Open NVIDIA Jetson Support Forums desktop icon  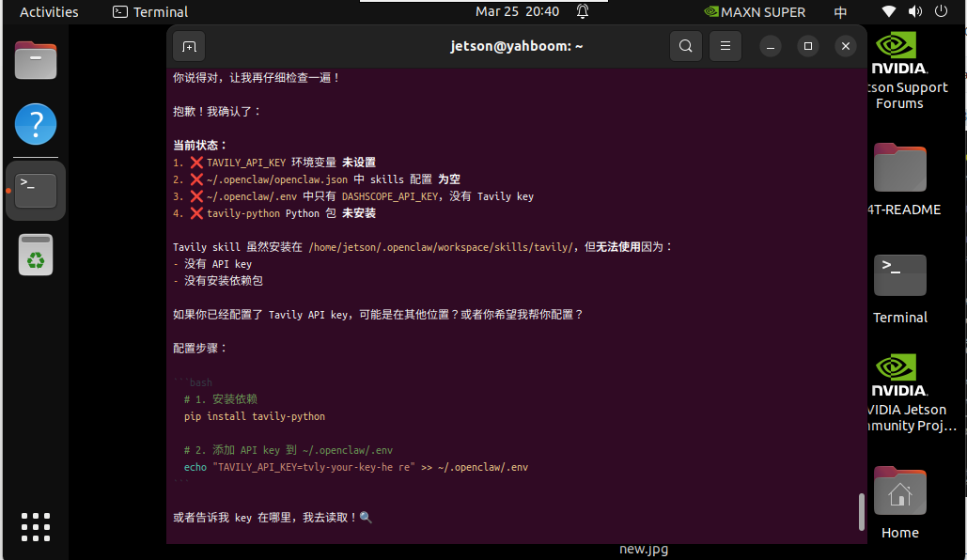[x=899, y=70]
